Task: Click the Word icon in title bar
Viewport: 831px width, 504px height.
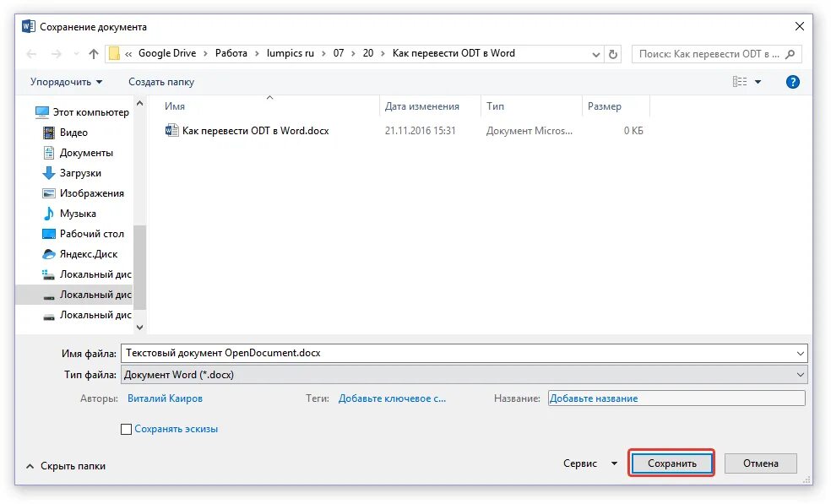Action: pos(29,26)
